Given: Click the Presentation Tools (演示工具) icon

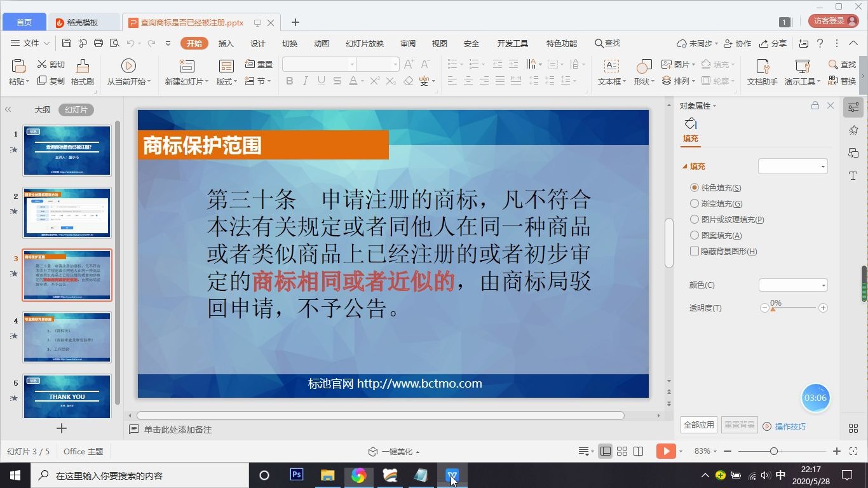Looking at the screenshot, I should tap(802, 66).
